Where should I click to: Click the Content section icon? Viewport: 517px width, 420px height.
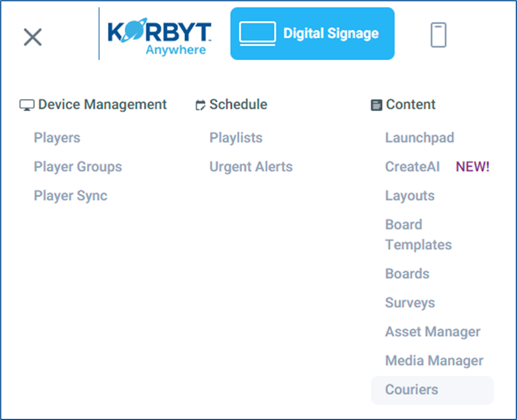click(376, 105)
